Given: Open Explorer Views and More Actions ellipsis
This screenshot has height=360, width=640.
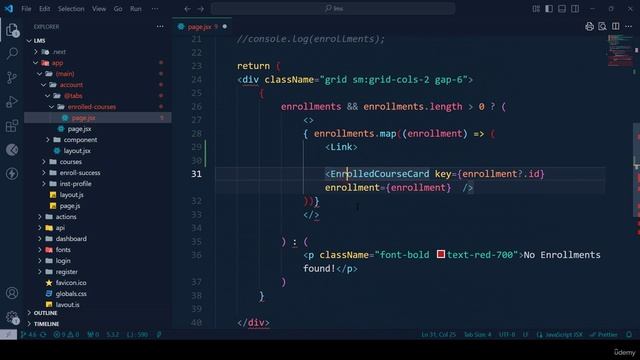Looking at the screenshot, I should (160, 27).
